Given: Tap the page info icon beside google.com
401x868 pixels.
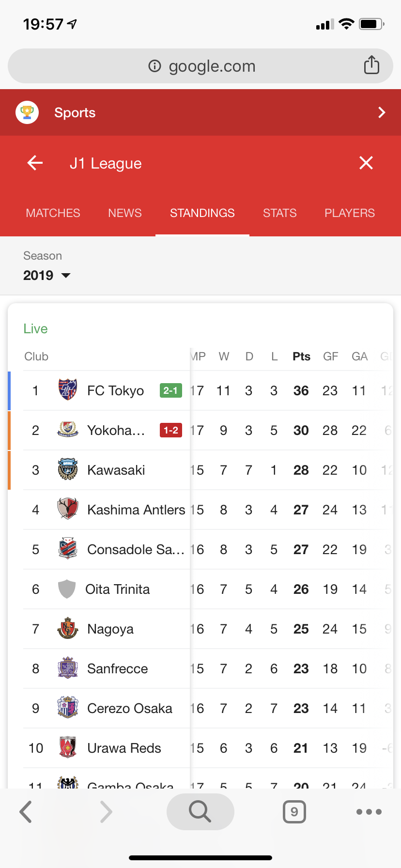Looking at the screenshot, I should coord(154,66).
